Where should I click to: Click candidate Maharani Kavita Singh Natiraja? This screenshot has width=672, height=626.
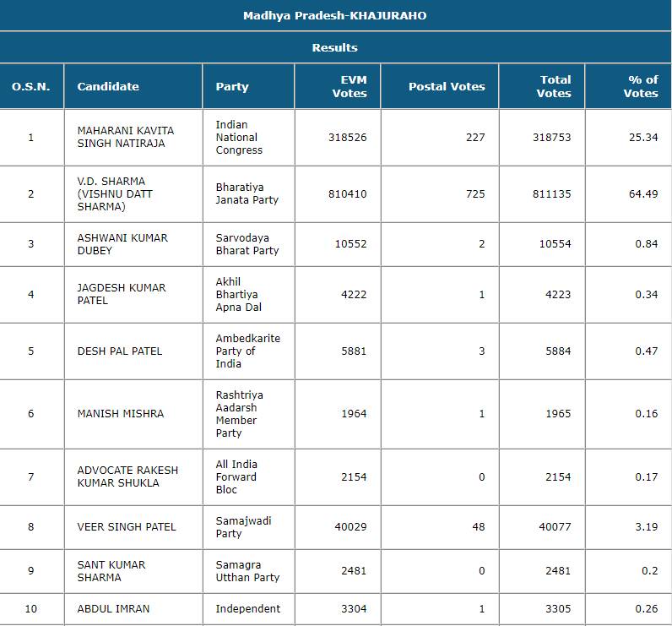pos(125,137)
